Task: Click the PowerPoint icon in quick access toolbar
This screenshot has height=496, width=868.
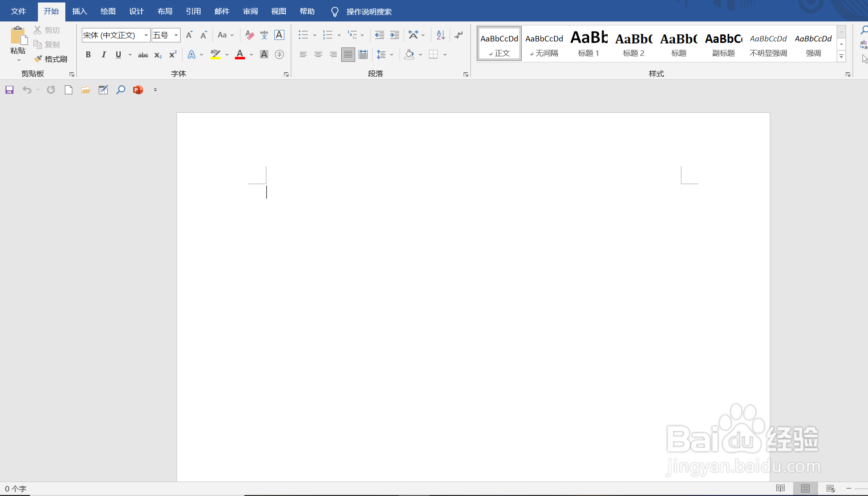Action: tap(138, 90)
